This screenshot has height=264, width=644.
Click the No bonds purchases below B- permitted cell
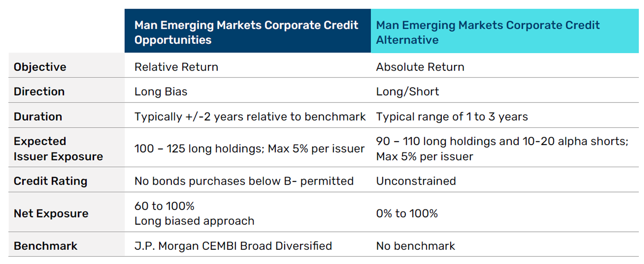click(244, 181)
